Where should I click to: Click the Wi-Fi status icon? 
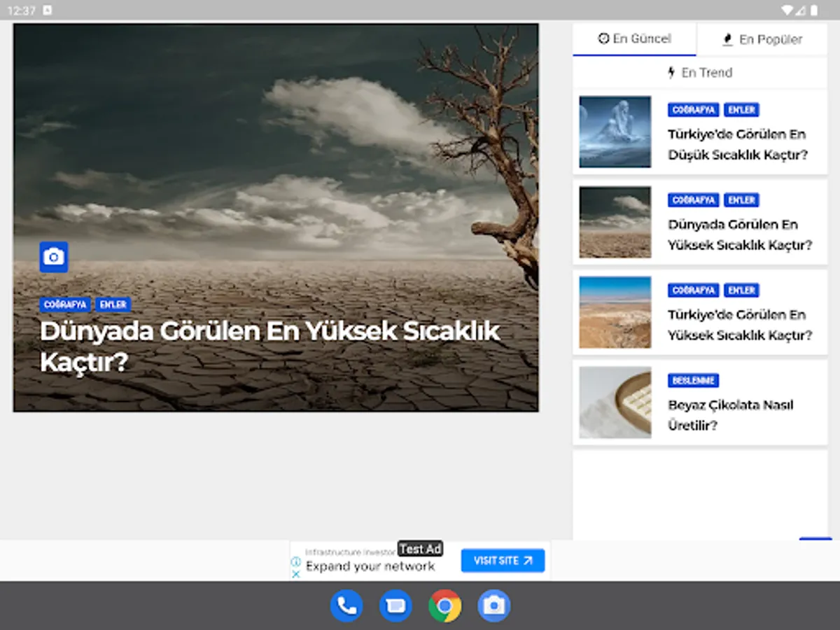click(x=787, y=10)
